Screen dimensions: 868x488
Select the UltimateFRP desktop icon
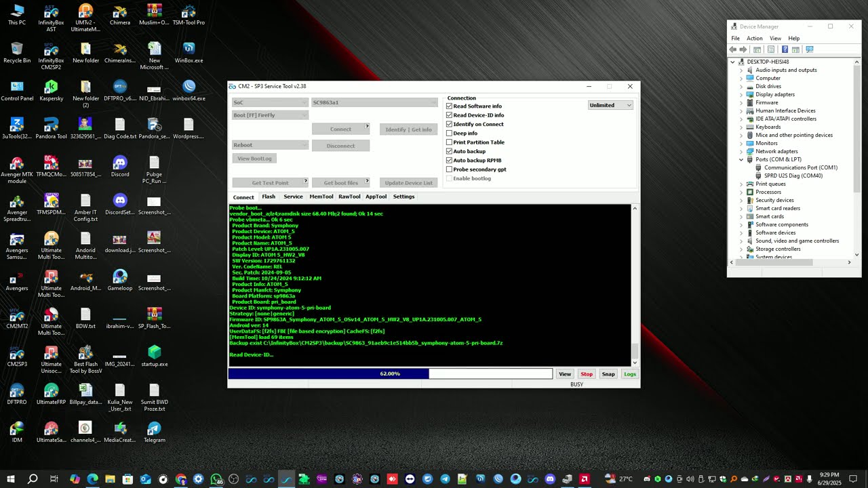51,394
